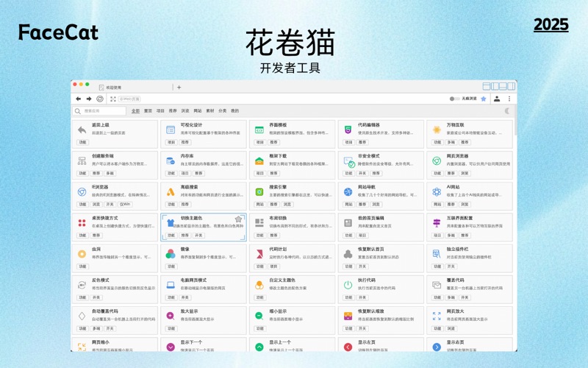Click the 电脑网页模式 laptop icon

click(x=171, y=286)
